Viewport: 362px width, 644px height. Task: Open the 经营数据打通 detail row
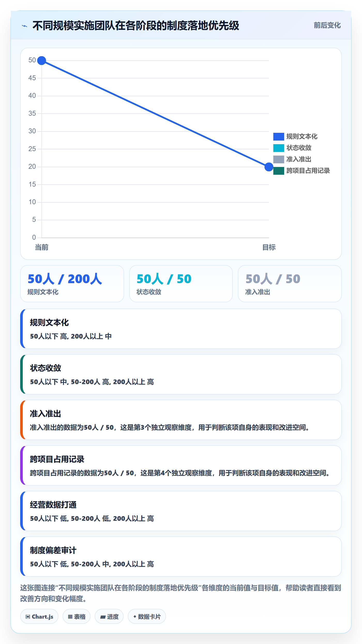[181, 511]
